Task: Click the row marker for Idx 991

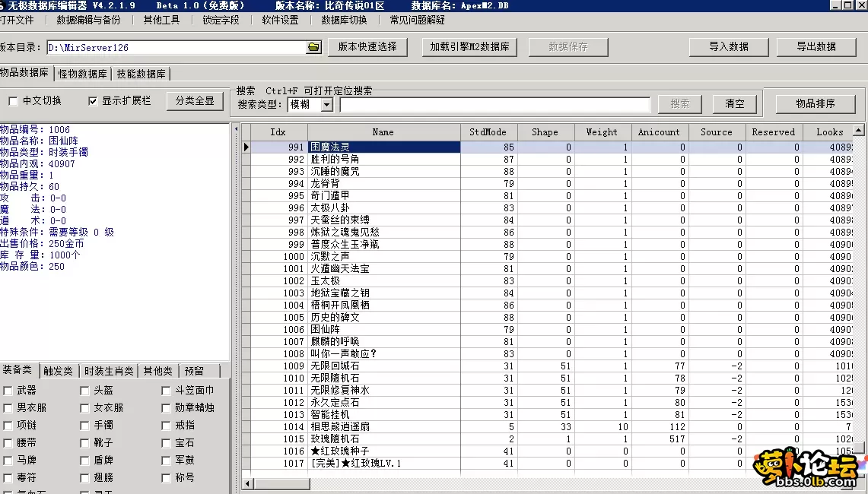Action: (x=246, y=147)
